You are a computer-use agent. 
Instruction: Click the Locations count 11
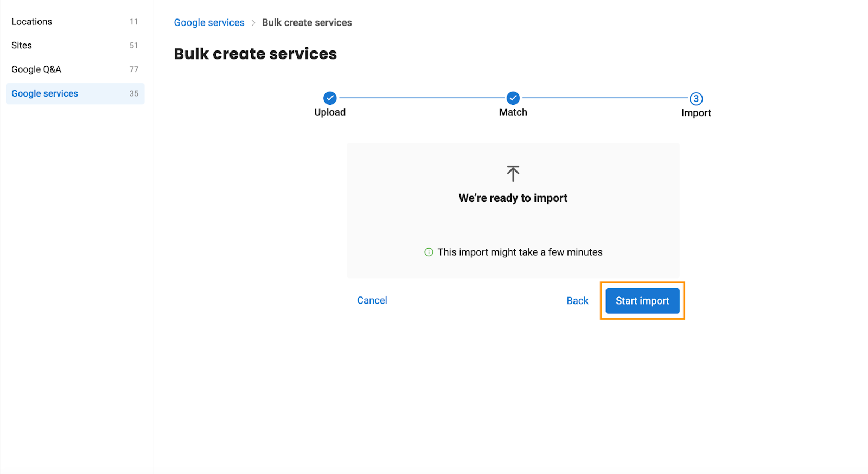(x=133, y=22)
